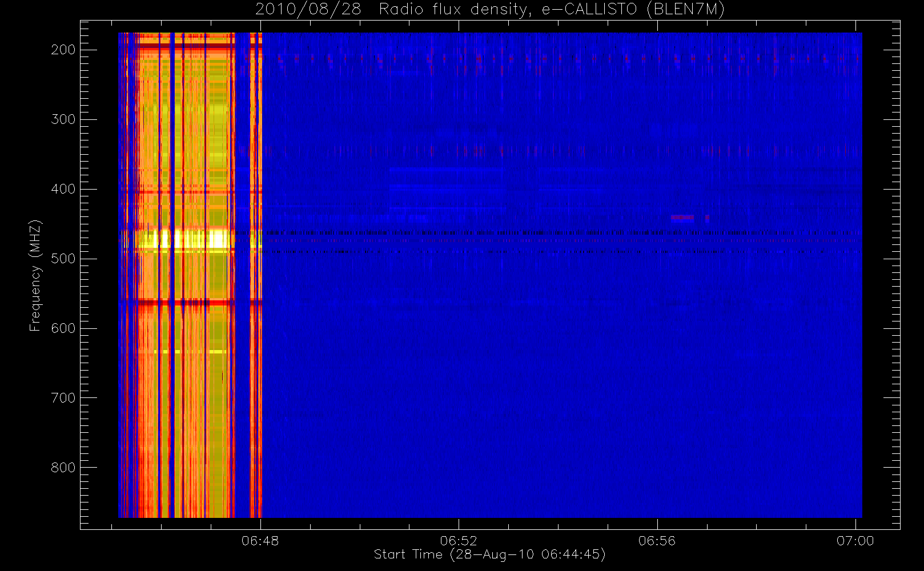Click the 500 frequency tick label

tap(63, 259)
